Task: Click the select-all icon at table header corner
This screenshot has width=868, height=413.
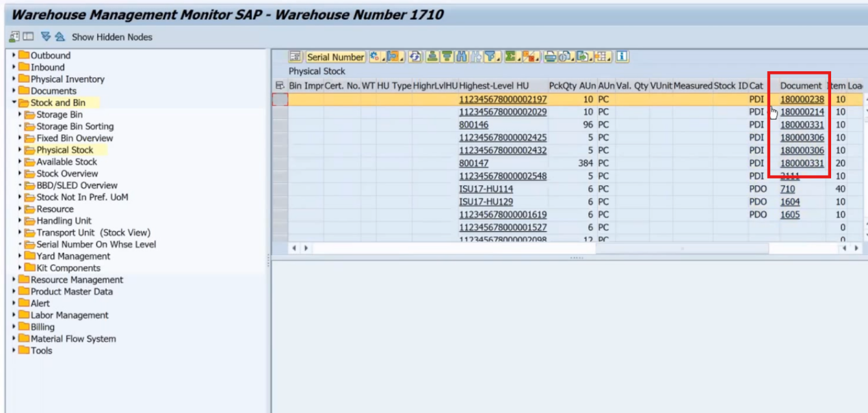Action: [x=279, y=85]
